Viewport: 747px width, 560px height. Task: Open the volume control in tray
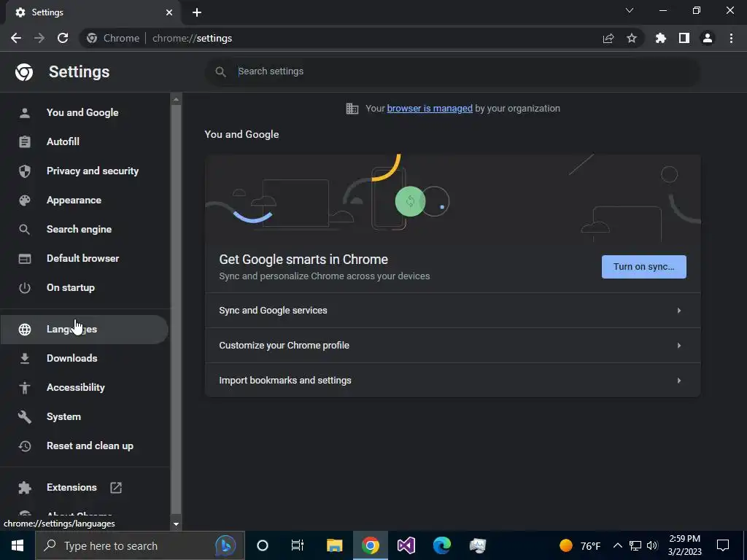(653, 545)
